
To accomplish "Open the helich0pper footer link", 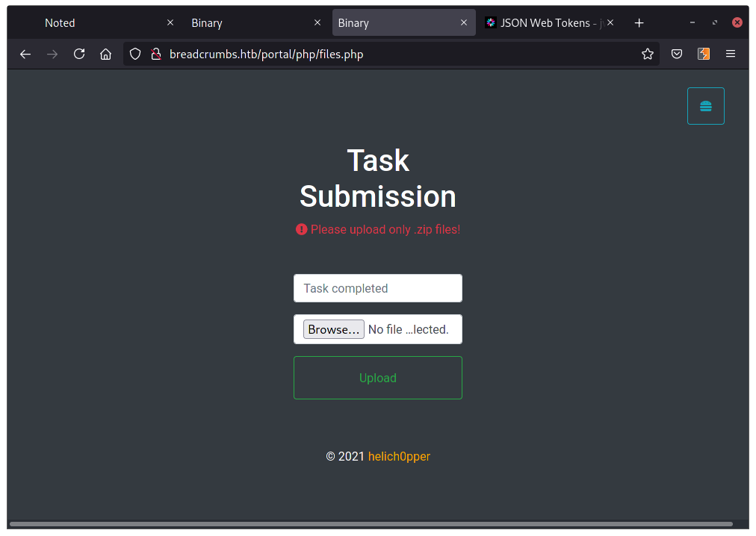I will click(399, 456).
